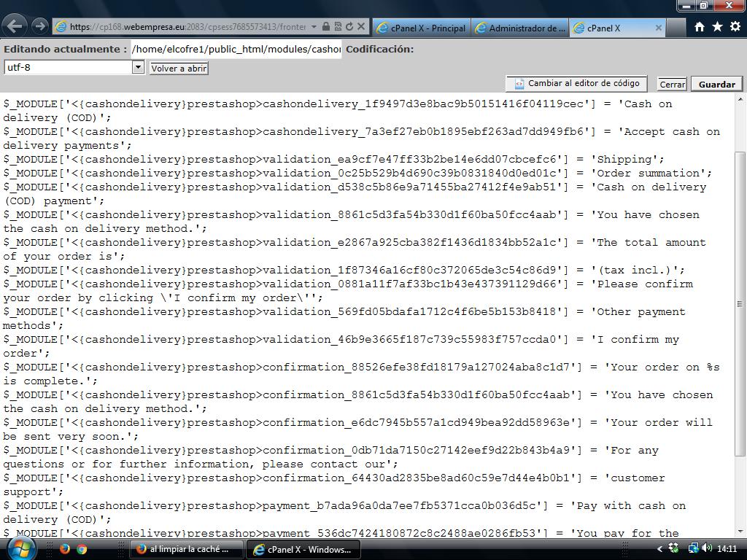Click the Volver a abrir button

click(x=179, y=69)
